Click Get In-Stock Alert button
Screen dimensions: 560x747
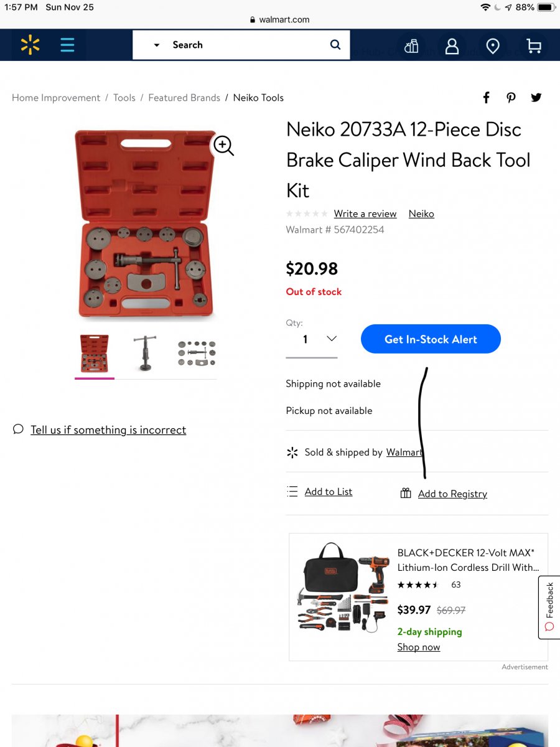(x=431, y=339)
